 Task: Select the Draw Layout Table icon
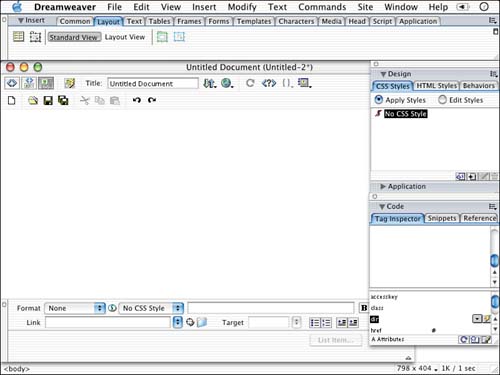click(x=162, y=37)
